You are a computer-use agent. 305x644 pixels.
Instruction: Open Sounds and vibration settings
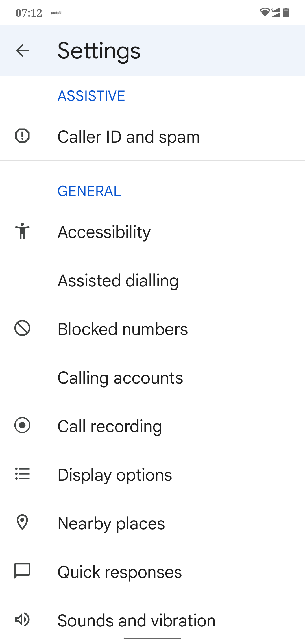click(x=136, y=621)
